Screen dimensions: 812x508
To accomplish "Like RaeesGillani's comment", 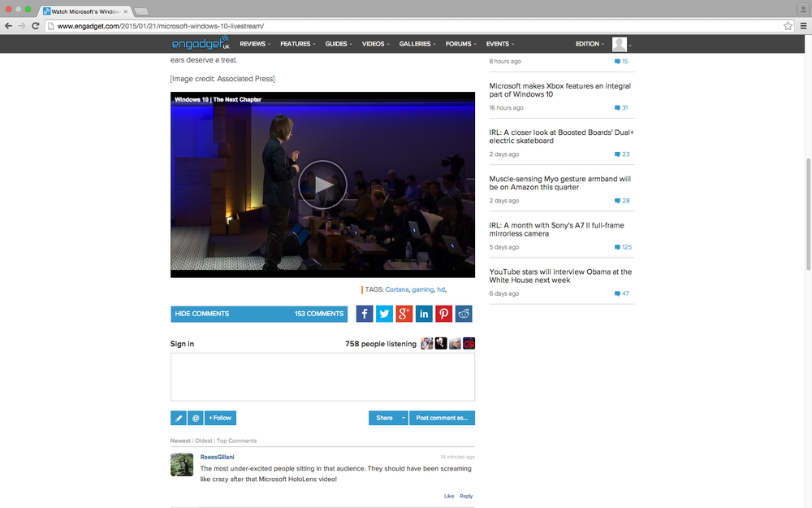I will click(x=449, y=496).
